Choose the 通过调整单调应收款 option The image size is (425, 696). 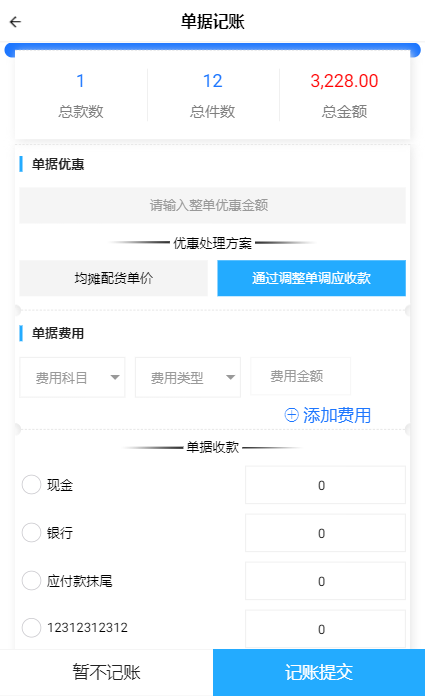[311, 278]
